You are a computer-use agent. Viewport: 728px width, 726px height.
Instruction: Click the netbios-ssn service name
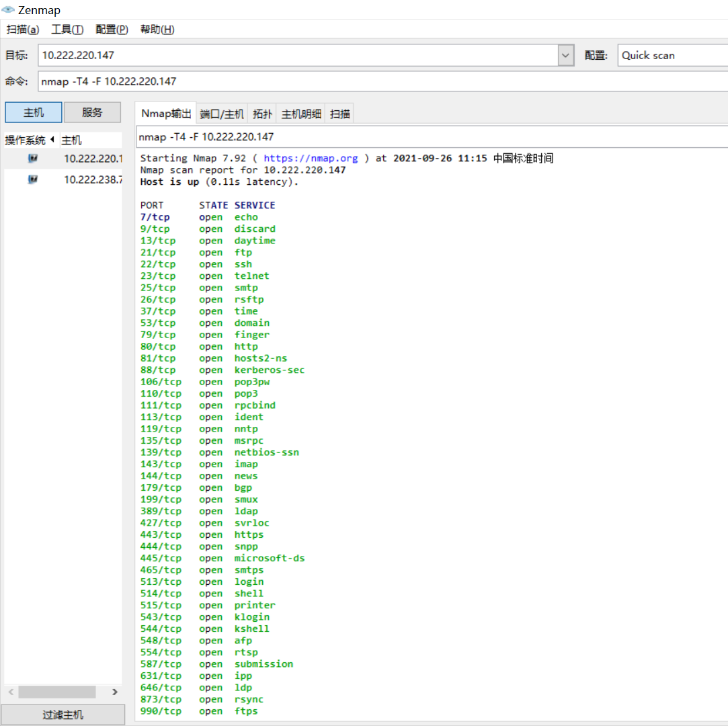pyautogui.click(x=266, y=452)
